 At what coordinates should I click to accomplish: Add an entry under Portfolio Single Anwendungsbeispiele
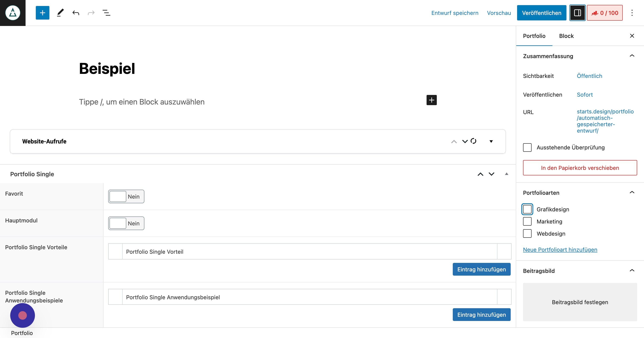(x=482, y=315)
